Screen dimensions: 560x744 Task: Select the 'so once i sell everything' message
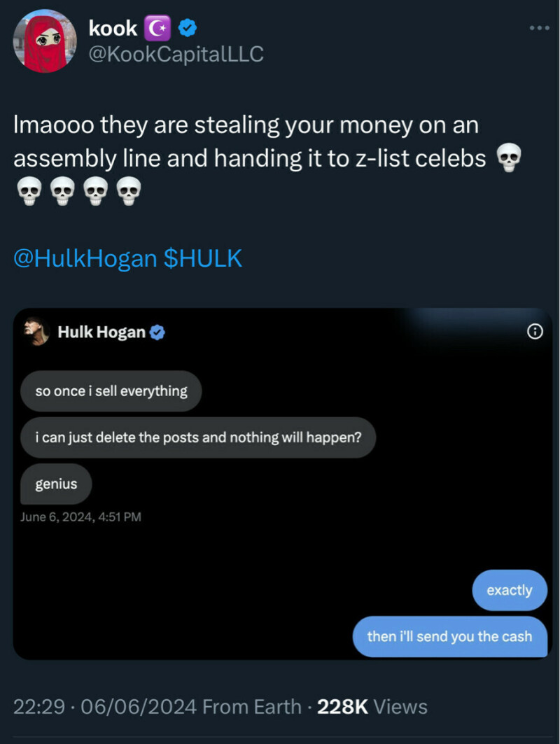click(111, 391)
